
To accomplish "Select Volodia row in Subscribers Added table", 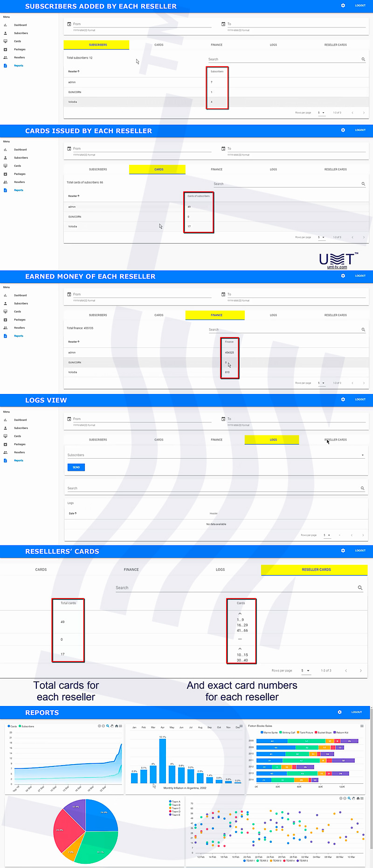I will pyautogui.click(x=216, y=102).
